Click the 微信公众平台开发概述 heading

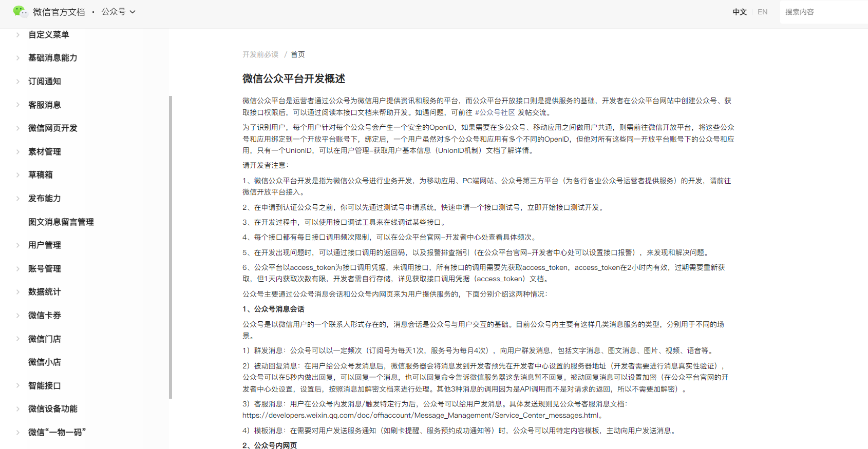(x=294, y=79)
